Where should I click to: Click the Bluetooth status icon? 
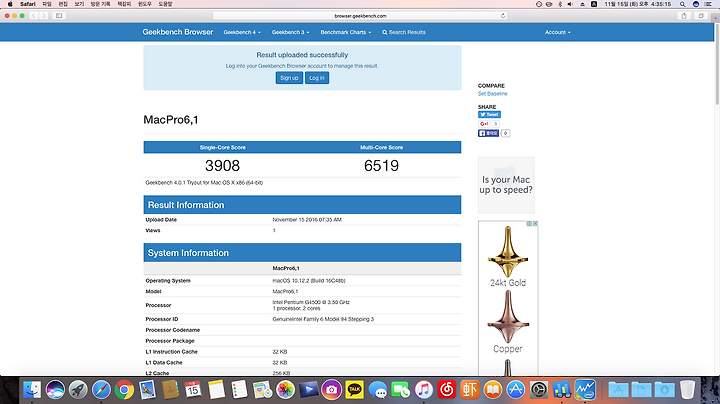(560, 4)
